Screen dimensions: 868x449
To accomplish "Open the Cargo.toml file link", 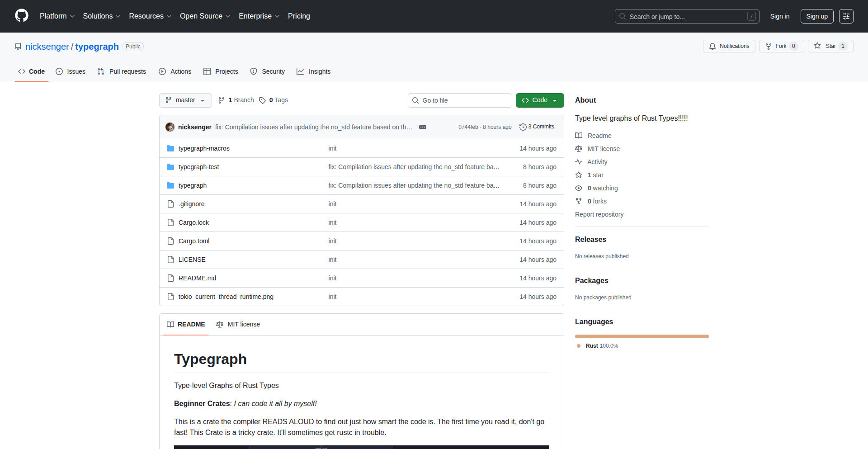I will point(193,241).
